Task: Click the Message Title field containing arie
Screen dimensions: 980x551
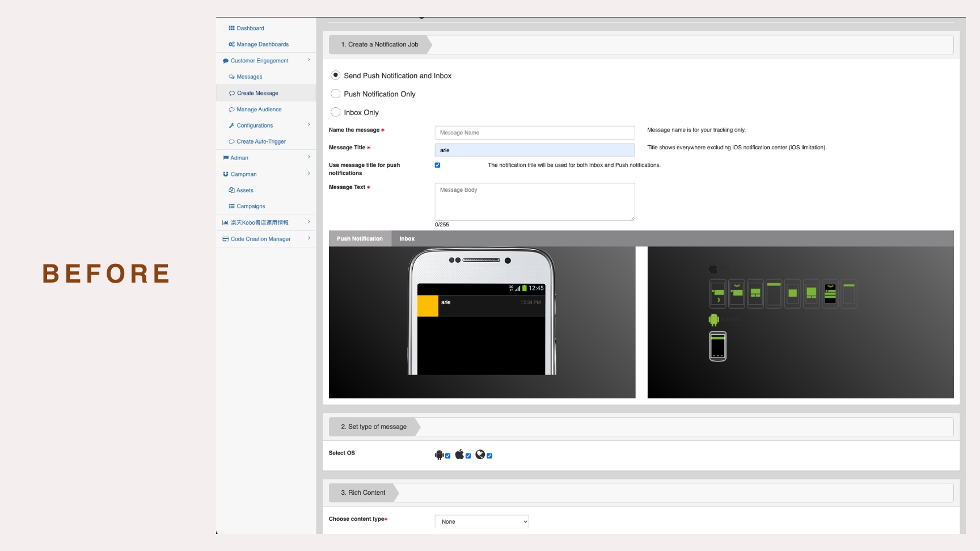Action: pos(535,150)
